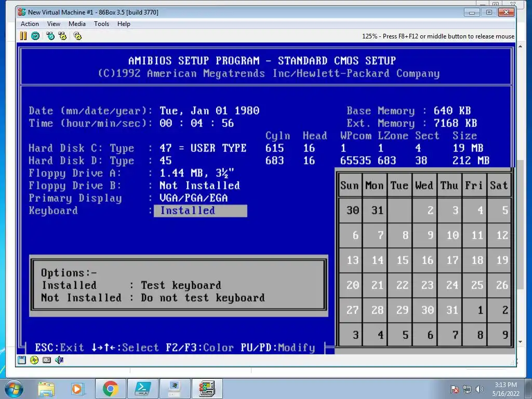Viewport: 532px width, 399px height.
Task: Pause the emulated machine with the toolbar pause icon
Action: coord(23,36)
